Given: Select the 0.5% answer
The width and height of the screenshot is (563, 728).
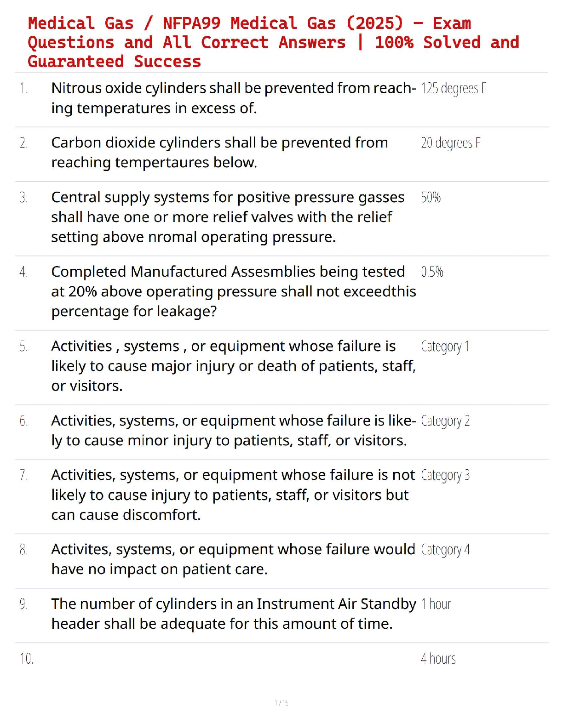Looking at the screenshot, I should pyautogui.click(x=432, y=272).
